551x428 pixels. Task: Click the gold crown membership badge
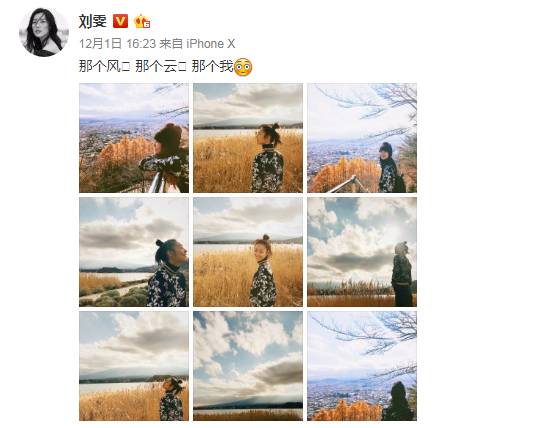tap(142, 21)
